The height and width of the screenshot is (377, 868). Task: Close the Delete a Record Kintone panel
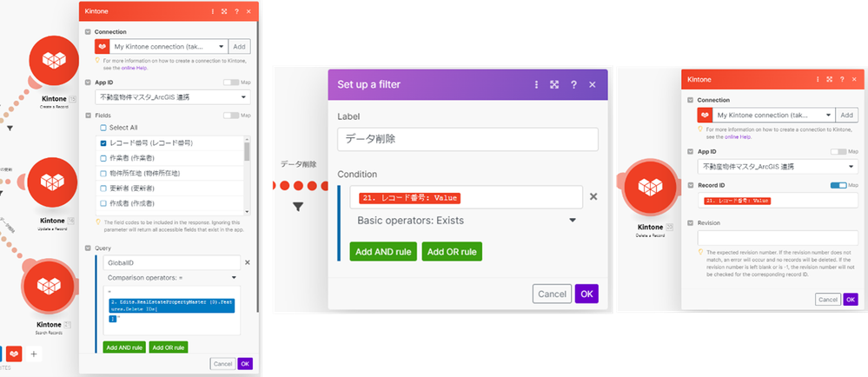click(853, 80)
